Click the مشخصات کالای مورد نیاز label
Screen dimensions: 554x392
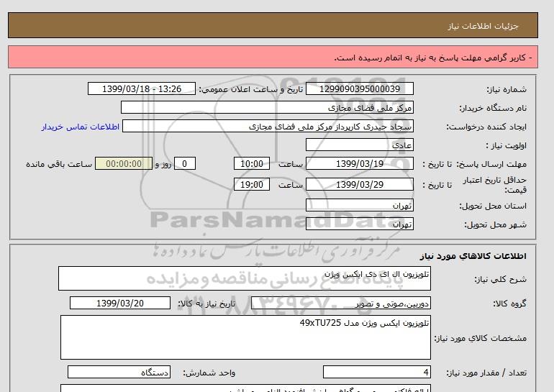click(x=480, y=338)
